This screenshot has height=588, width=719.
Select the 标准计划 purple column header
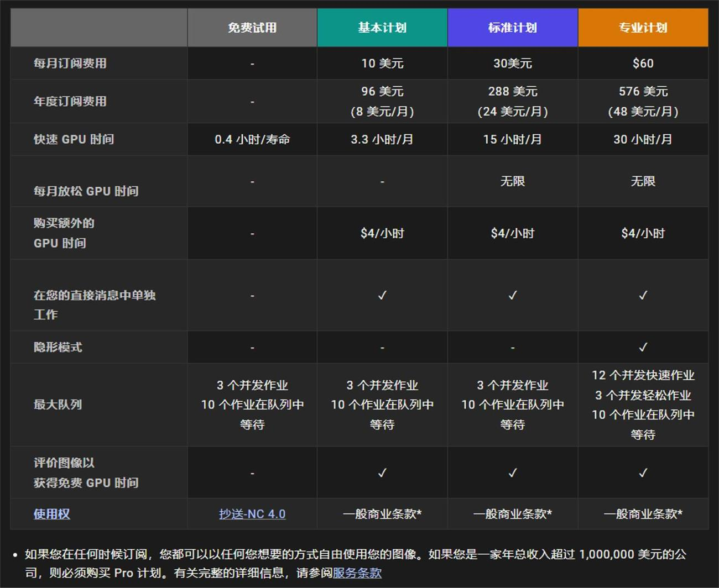(x=513, y=28)
